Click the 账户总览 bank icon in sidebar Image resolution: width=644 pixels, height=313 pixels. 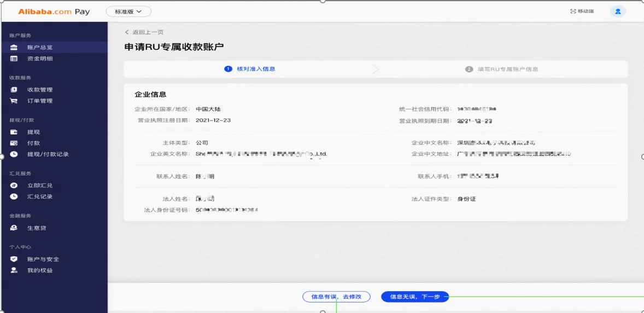coord(14,48)
